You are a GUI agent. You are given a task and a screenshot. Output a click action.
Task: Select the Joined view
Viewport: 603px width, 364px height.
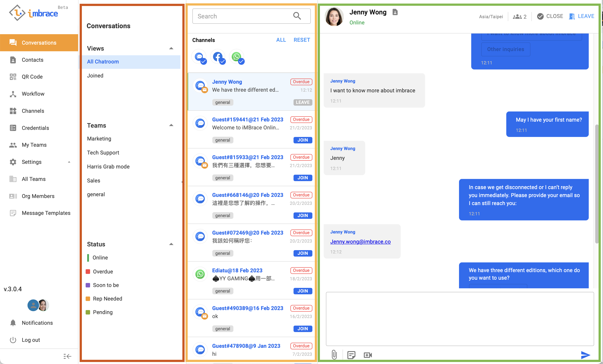95,76
